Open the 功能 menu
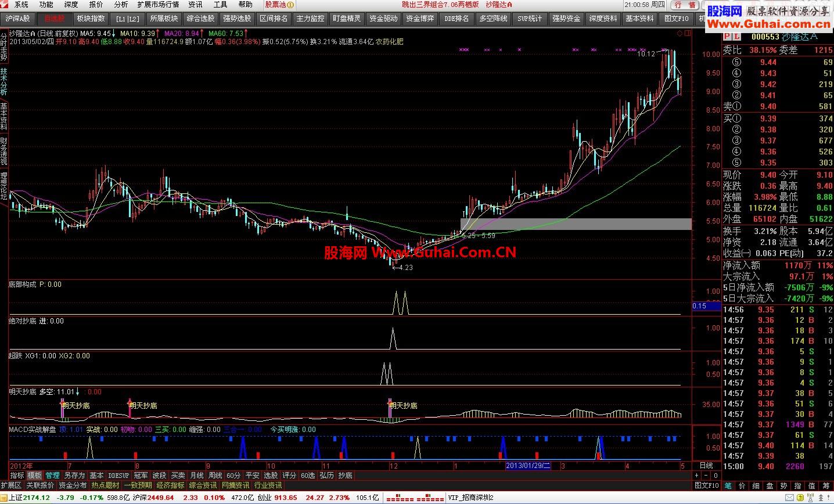Image resolution: width=834 pixels, height=504 pixels. (46, 4)
